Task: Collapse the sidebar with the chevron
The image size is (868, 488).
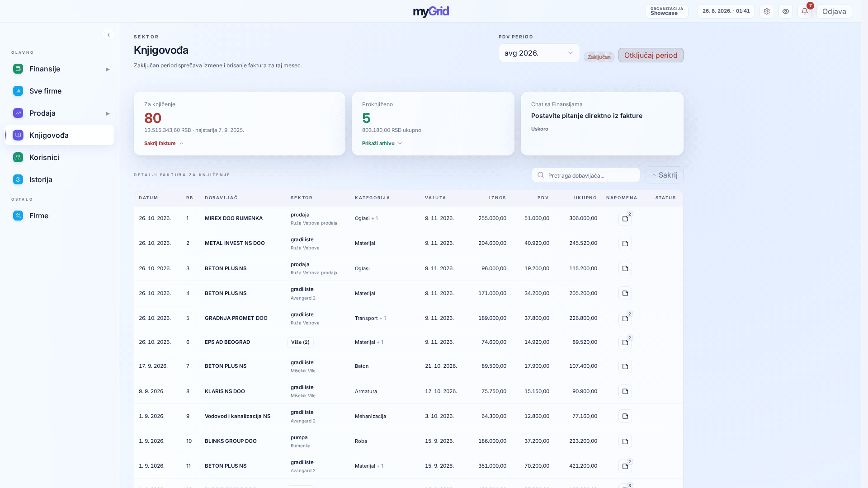Action: click(108, 35)
